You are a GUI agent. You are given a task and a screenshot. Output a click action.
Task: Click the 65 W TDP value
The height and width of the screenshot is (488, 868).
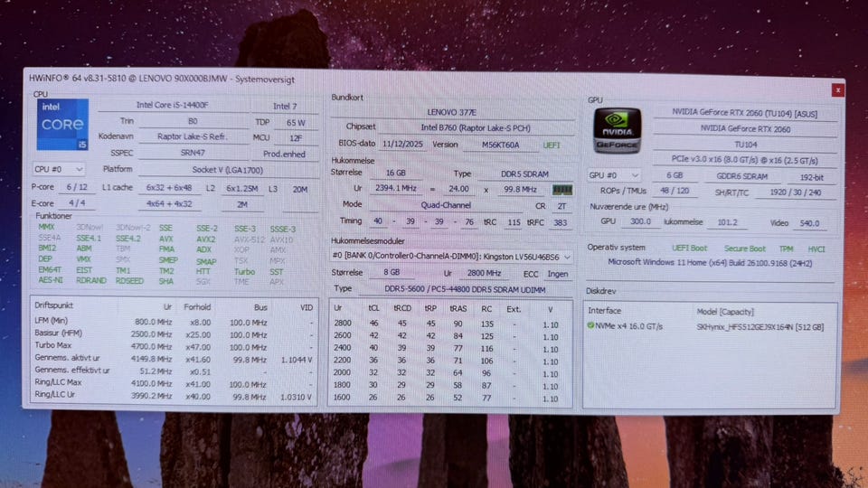tap(296, 123)
